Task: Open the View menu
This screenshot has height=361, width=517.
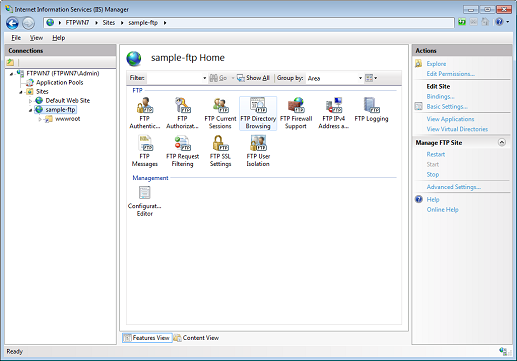Action: pyautogui.click(x=36, y=38)
